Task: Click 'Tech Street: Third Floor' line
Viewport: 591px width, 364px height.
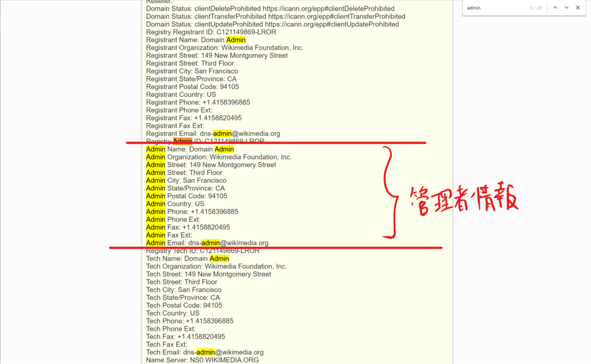Action: point(182,282)
